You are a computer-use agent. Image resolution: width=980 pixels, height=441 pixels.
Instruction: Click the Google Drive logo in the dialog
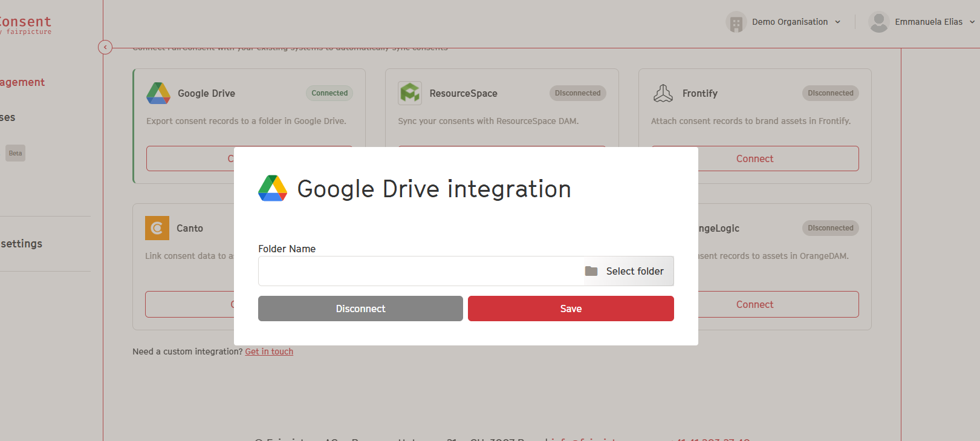pyautogui.click(x=273, y=188)
